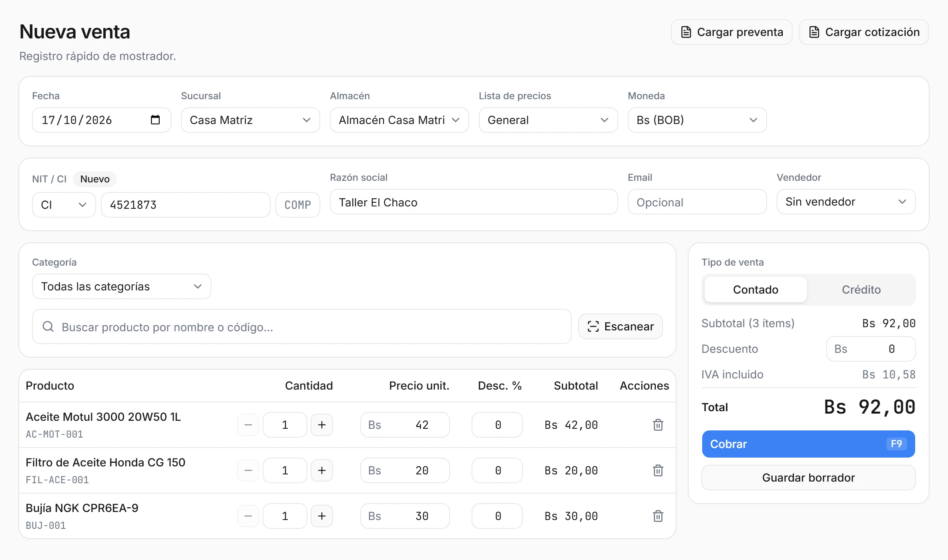Click the Subtotal column header
Screen dimensions: 948x560
coord(576,386)
